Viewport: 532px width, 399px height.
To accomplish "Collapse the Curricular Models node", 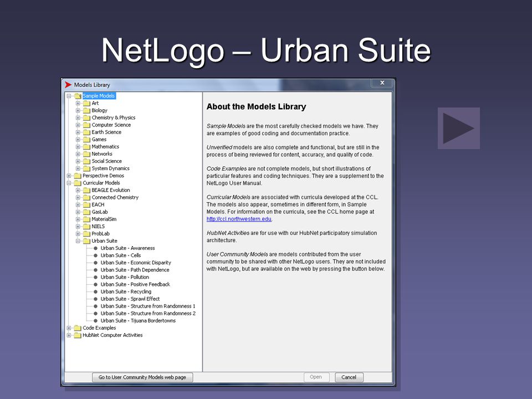I will (69, 183).
